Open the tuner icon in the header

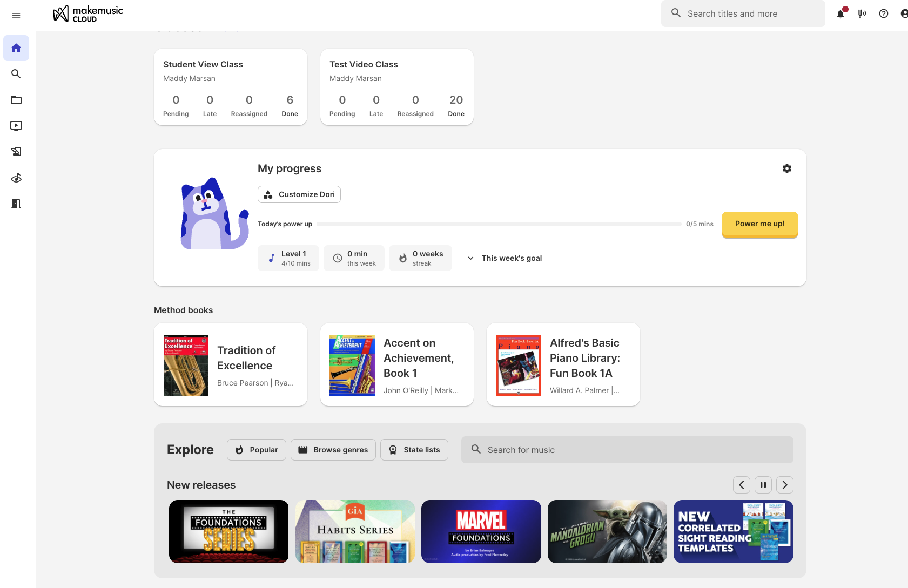point(862,13)
